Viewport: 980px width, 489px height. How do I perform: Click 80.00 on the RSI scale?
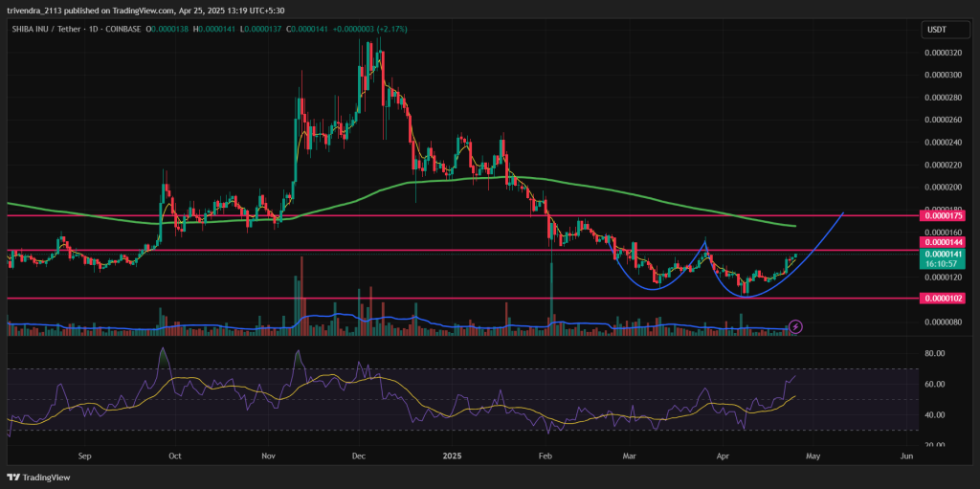(933, 353)
